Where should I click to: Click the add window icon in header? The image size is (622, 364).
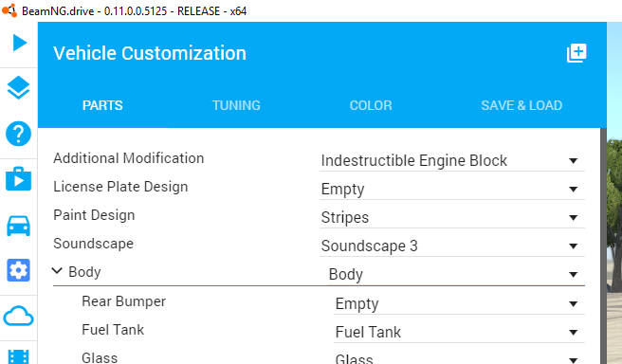[576, 53]
